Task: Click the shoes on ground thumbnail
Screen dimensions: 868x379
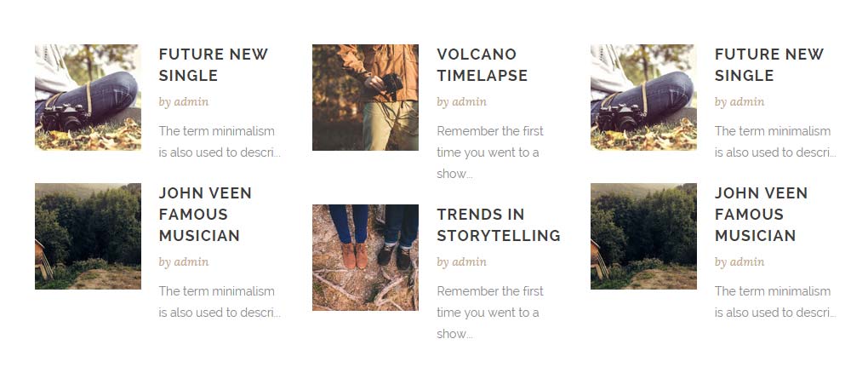Action: [x=365, y=257]
